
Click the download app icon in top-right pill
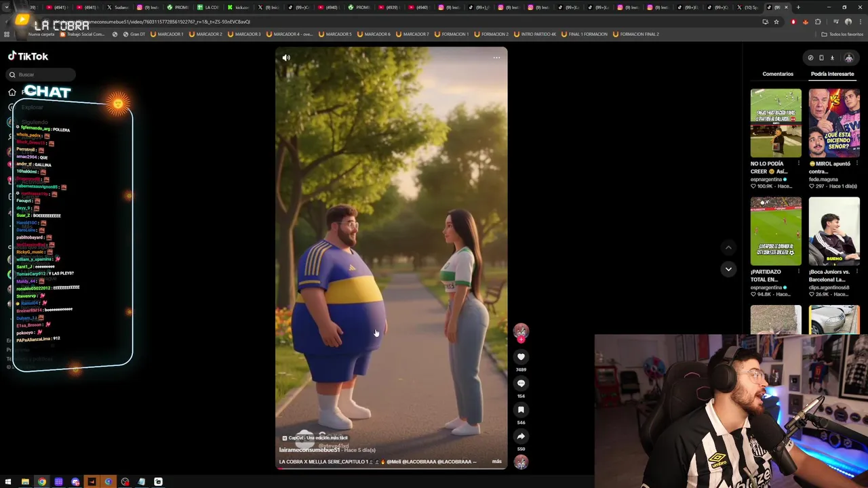click(x=832, y=58)
